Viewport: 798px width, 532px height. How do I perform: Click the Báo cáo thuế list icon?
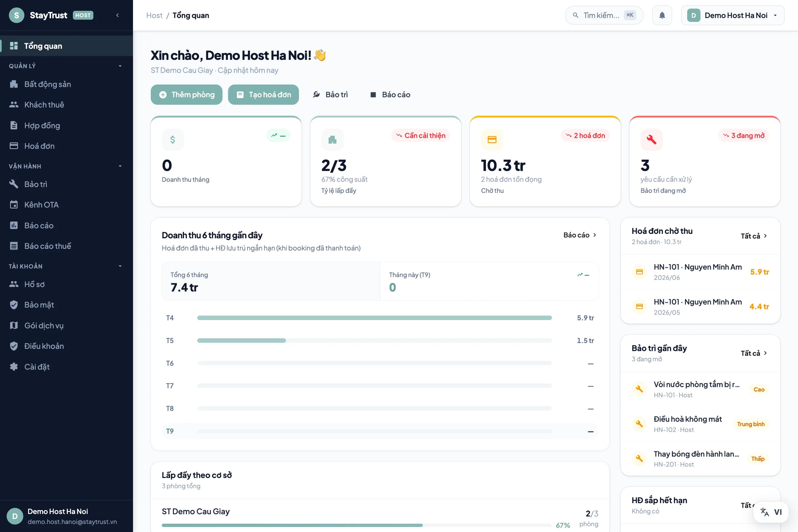point(14,246)
